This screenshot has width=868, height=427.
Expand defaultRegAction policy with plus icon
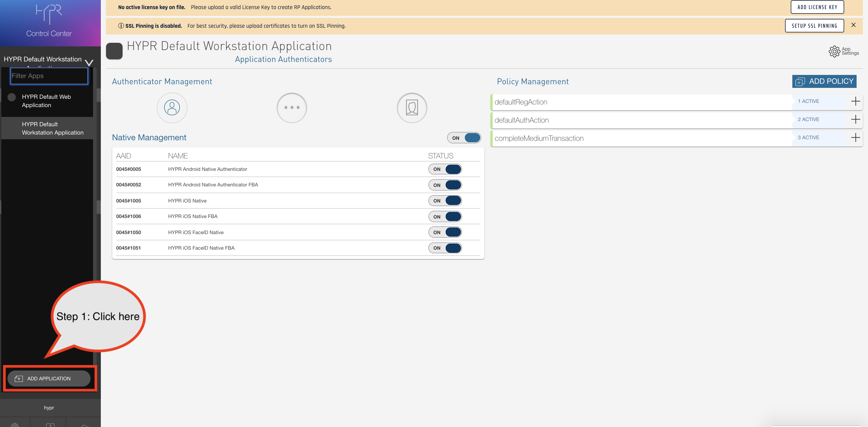click(855, 101)
